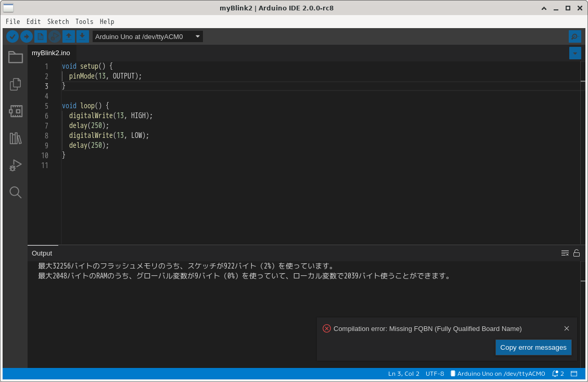Open the Serial Monitor from the toolbar

[x=574, y=36]
